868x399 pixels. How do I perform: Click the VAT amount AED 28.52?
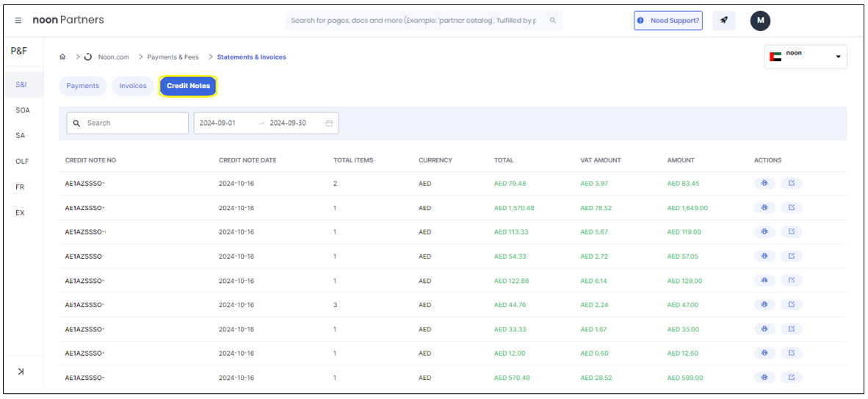[596, 378]
